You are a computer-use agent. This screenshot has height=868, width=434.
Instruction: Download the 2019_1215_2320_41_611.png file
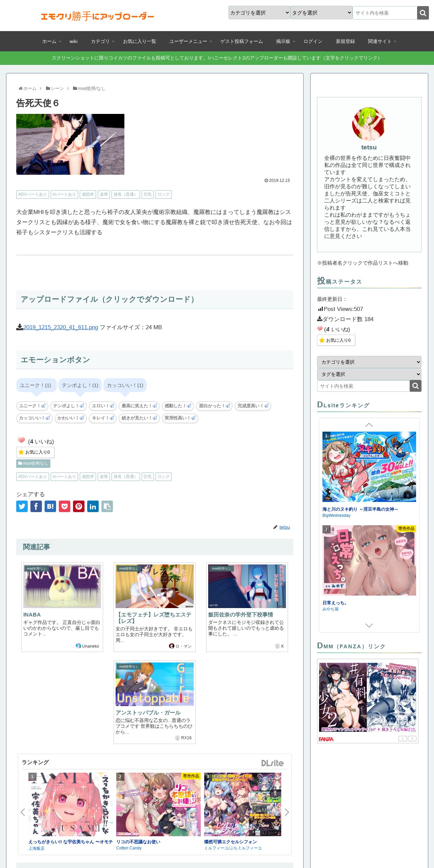[61, 327]
